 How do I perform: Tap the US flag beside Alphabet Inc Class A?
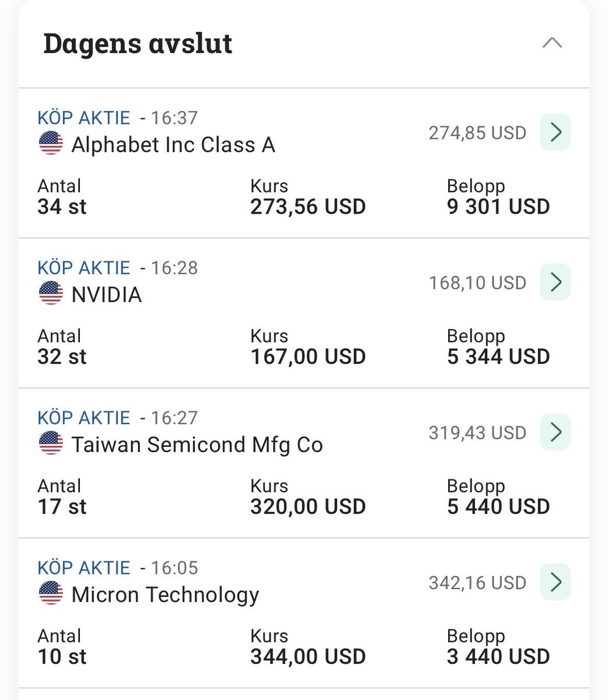point(51,143)
